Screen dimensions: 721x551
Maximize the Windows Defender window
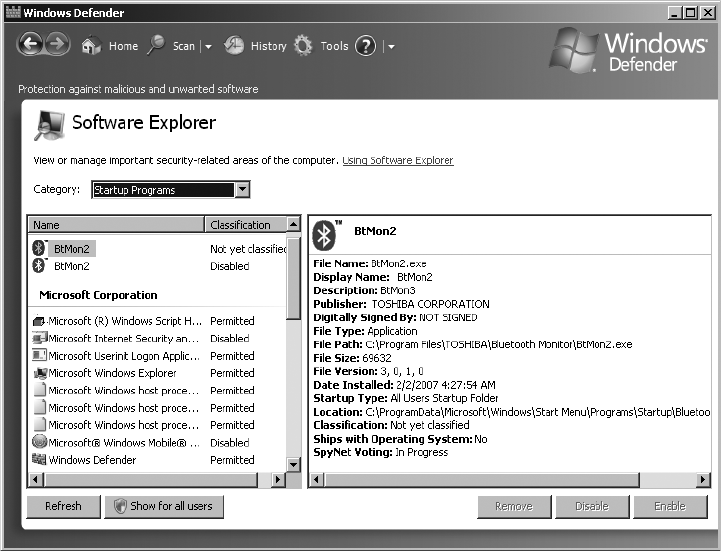coord(691,12)
